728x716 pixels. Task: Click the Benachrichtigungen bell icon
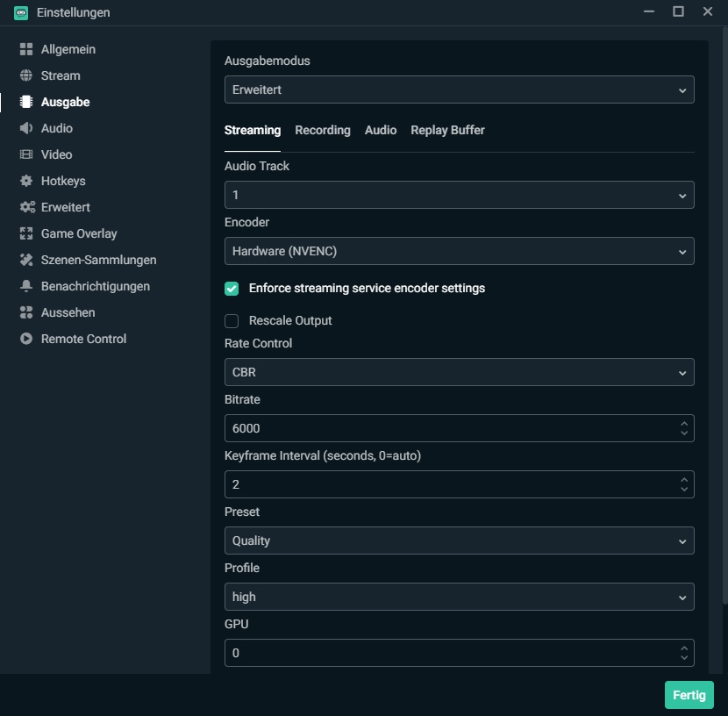(x=26, y=286)
